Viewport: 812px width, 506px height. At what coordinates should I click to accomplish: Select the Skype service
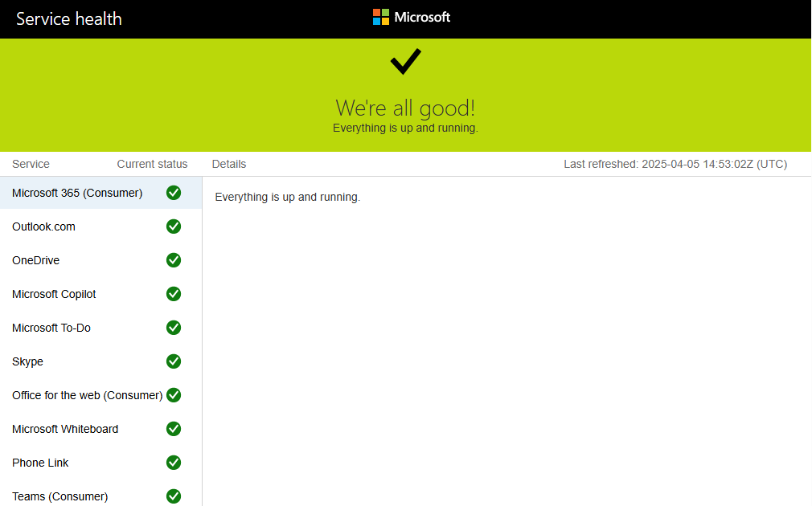pyautogui.click(x=101, y=361)
